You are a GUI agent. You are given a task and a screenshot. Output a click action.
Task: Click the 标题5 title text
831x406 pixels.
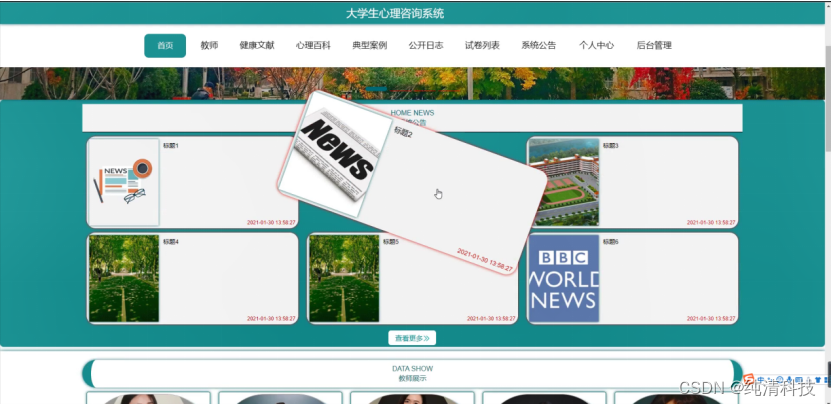click(x=391, y=242)
